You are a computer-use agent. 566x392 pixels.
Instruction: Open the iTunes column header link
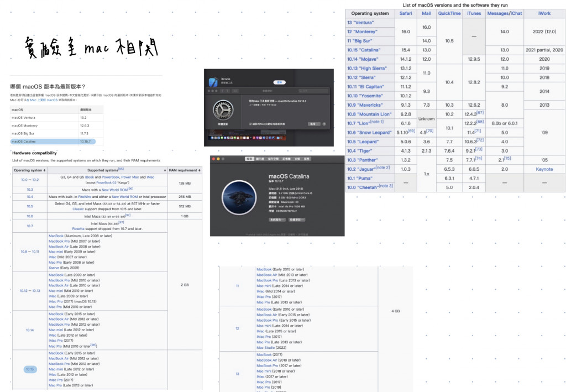pyautogui.click(x=474, y=13)
